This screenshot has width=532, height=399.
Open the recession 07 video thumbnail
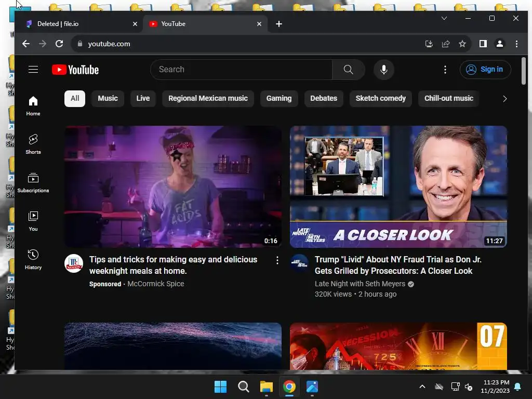[398, 346]
